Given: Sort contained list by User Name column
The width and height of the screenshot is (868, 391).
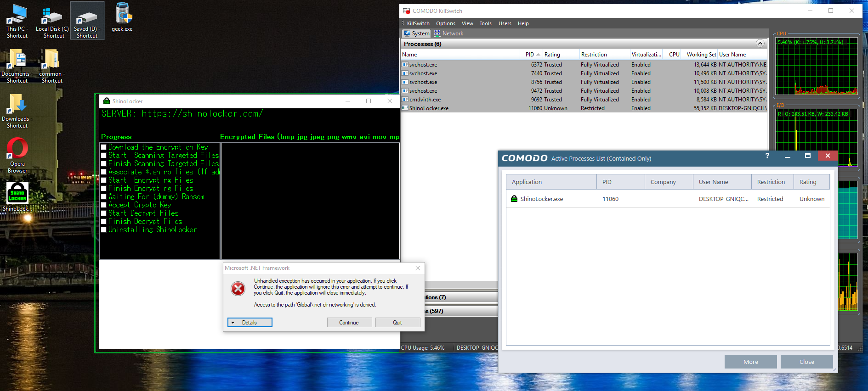Looking at the screenshot, I should point(722,182).
